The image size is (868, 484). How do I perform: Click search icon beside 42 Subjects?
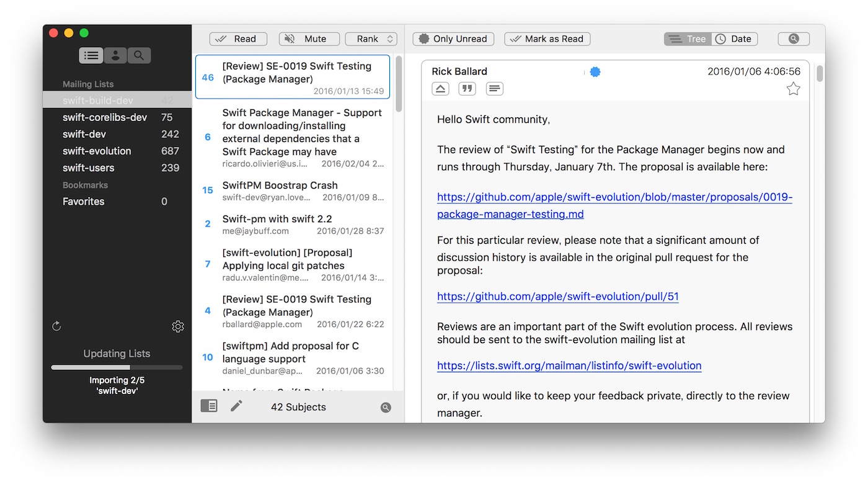tap(386, 408)
